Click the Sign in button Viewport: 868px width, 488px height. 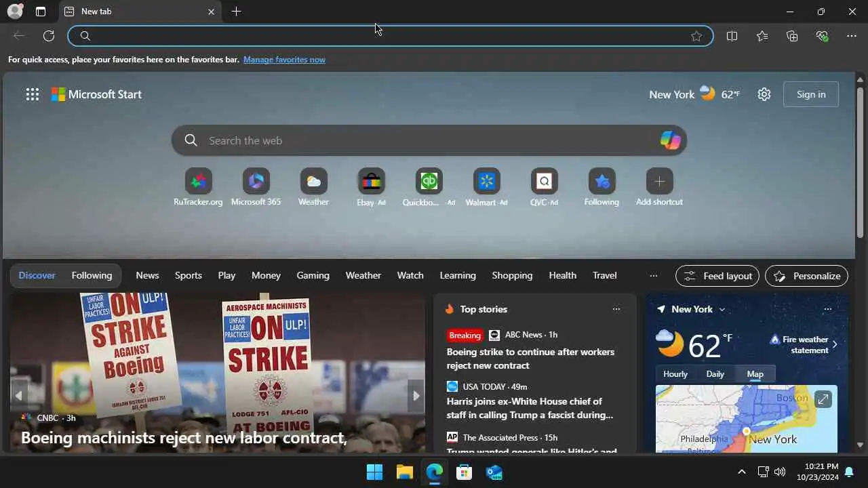coord(811,94)
